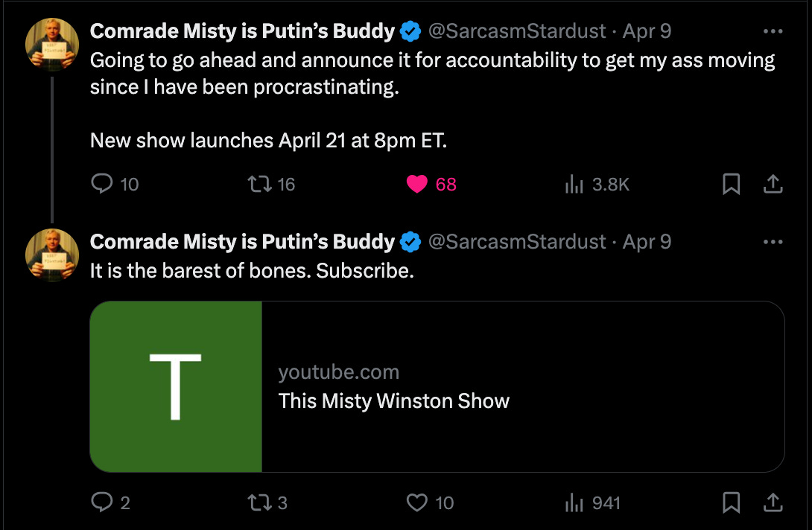Viewport: 812px width, 530px height.
Task: Bookmark the second tweet
Action: coord(731,502)
